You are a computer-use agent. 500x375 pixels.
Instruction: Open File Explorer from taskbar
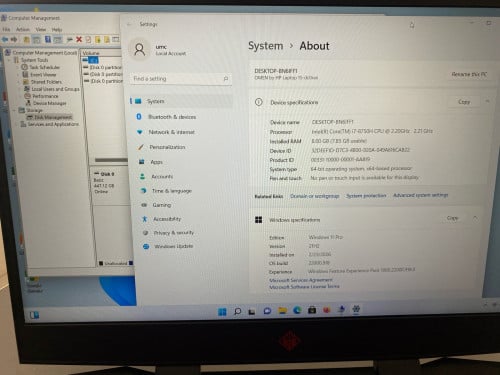pos(282,311)
